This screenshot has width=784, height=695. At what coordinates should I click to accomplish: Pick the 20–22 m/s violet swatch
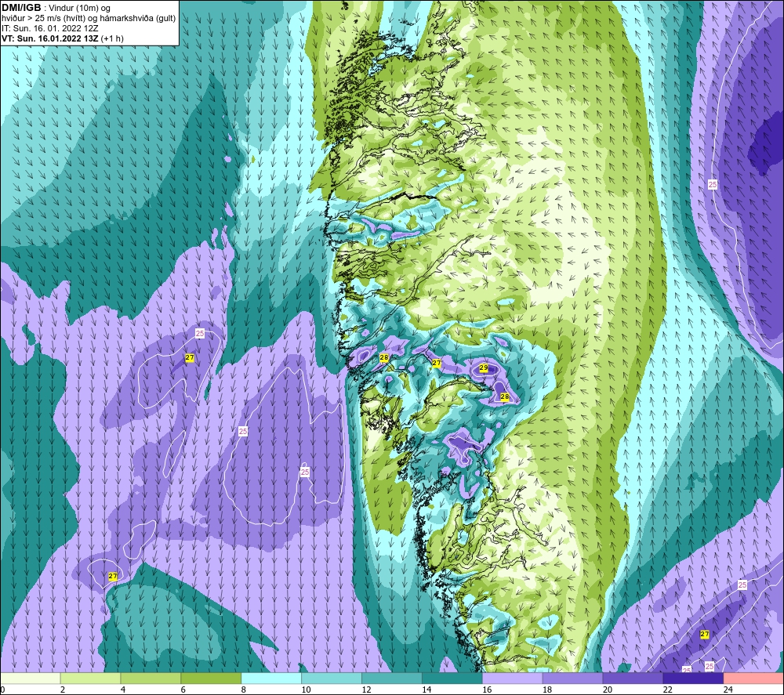633,678
